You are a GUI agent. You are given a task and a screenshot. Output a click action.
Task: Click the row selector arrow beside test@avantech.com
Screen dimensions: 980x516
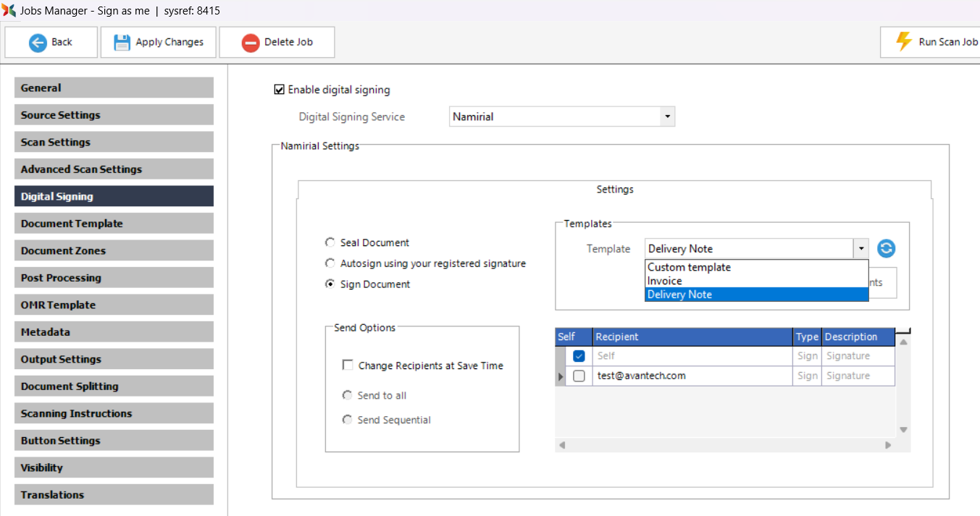tap(560, 376)
